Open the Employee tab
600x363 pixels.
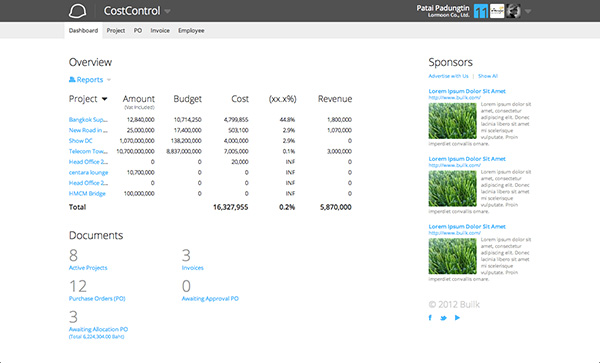[x=191, y=30]
